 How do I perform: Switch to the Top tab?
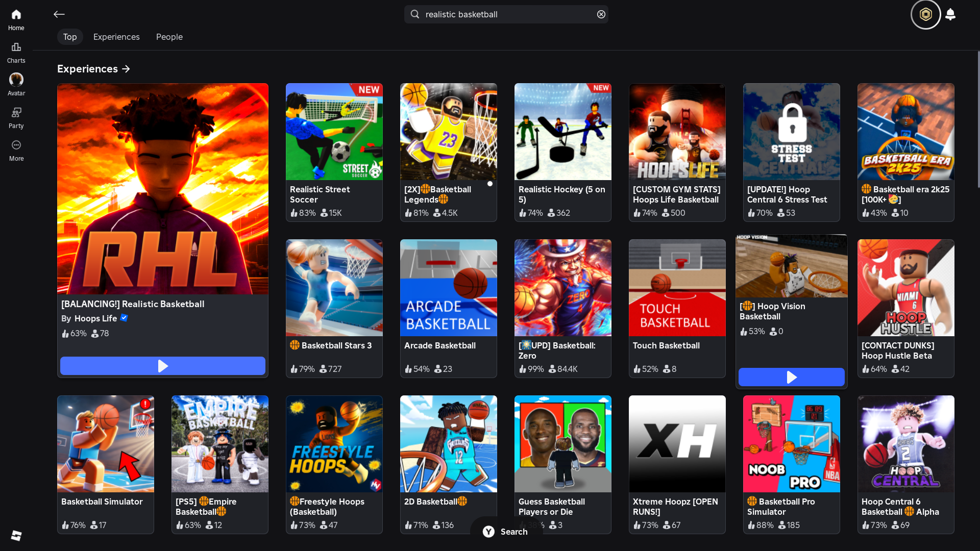[x=70, y=37]
